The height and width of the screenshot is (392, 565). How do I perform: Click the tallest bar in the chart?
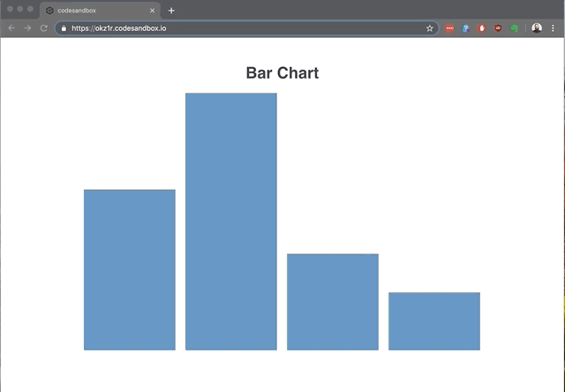coord(231,222)
